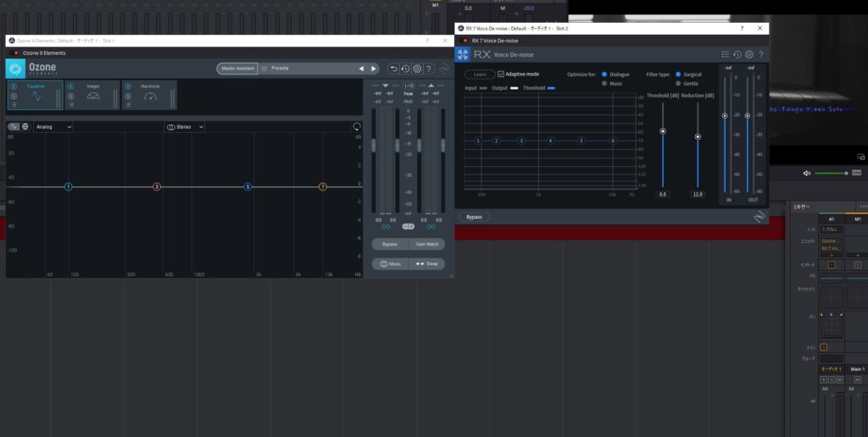Screen dimensions: 868x437
Task: Reset the equalizer with circular arrow icon
Action: 357,127
